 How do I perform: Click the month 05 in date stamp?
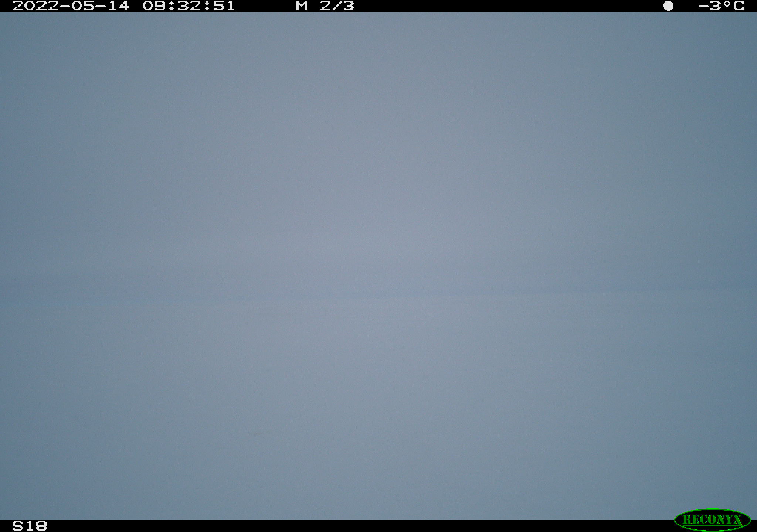[82, 6]
